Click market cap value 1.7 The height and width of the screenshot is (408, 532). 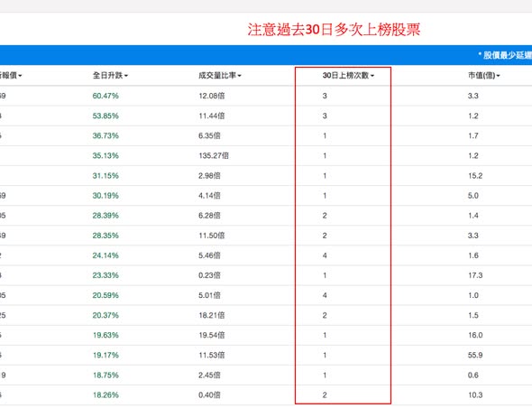click(473, 136)
